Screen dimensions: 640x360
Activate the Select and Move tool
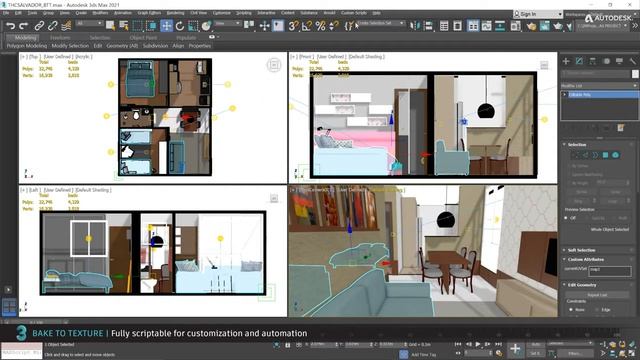coord(167,26)
